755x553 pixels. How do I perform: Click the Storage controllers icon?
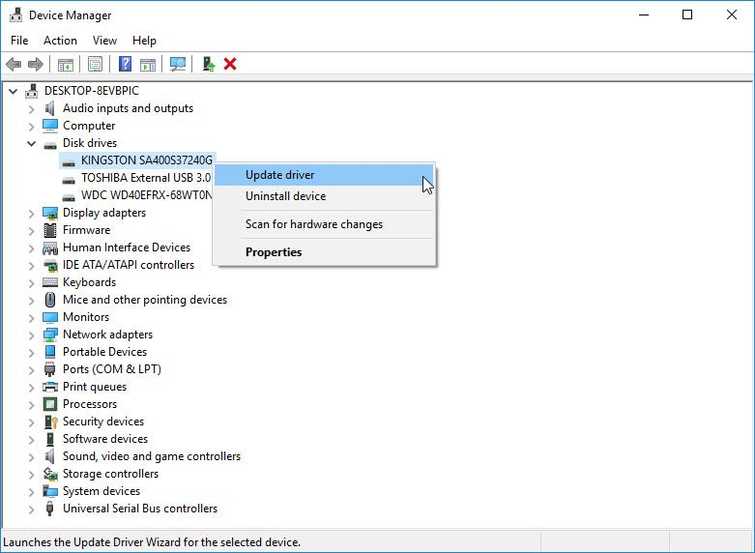click(x=50, y=474)
